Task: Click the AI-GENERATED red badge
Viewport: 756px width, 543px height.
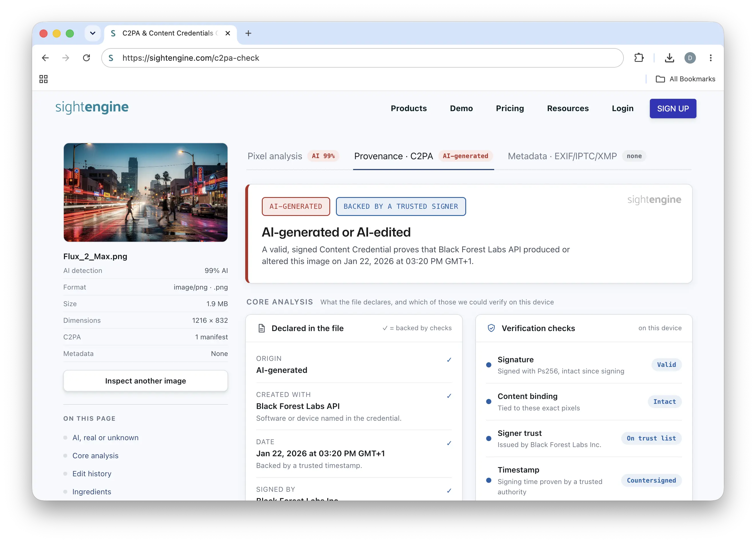Action: click(296, 206)
